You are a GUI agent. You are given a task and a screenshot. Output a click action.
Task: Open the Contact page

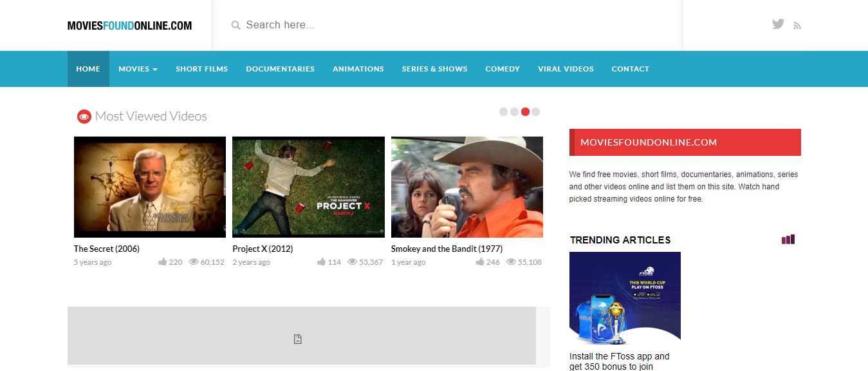[x=631, y=69]
